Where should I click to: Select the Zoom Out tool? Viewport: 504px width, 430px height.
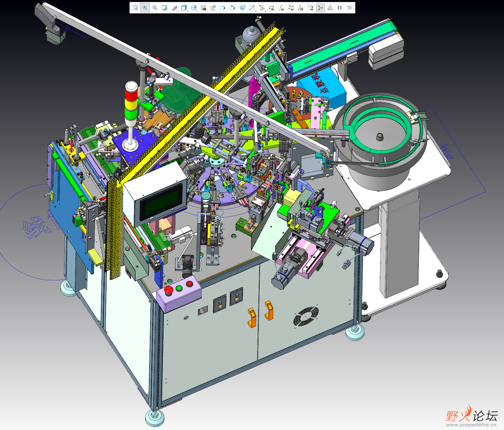pyautogui.click(x=155, y=8)
